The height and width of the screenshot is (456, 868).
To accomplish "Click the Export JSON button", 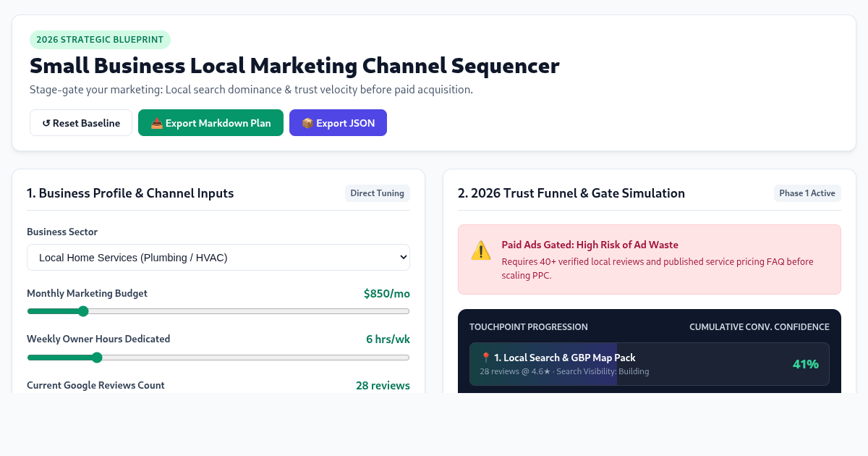I will [x=338, y=123].
